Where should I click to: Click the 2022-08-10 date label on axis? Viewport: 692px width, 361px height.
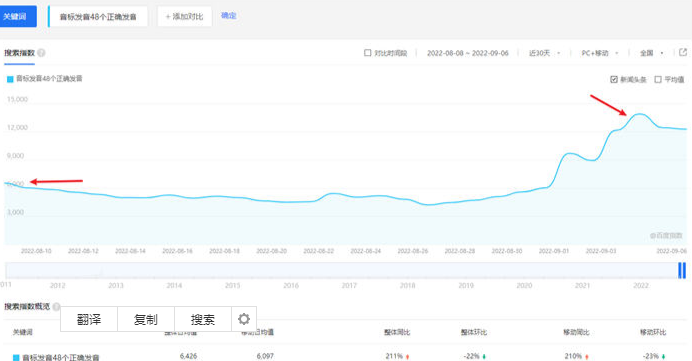(x=36, y=251)
